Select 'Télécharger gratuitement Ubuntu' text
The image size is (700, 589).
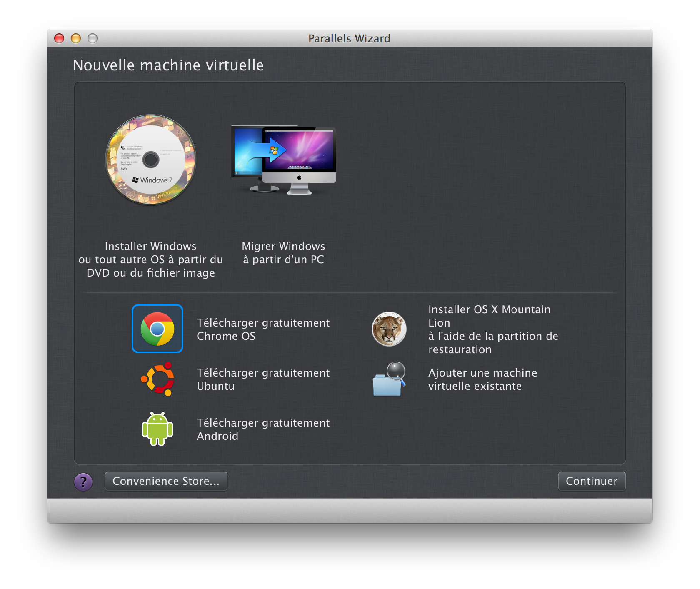tap(263, 379)
